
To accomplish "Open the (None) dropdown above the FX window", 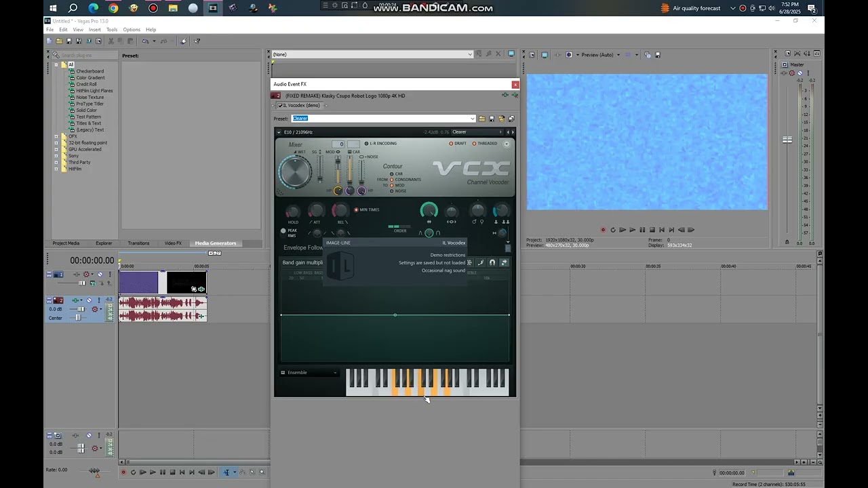I will (x=469, y=55).
